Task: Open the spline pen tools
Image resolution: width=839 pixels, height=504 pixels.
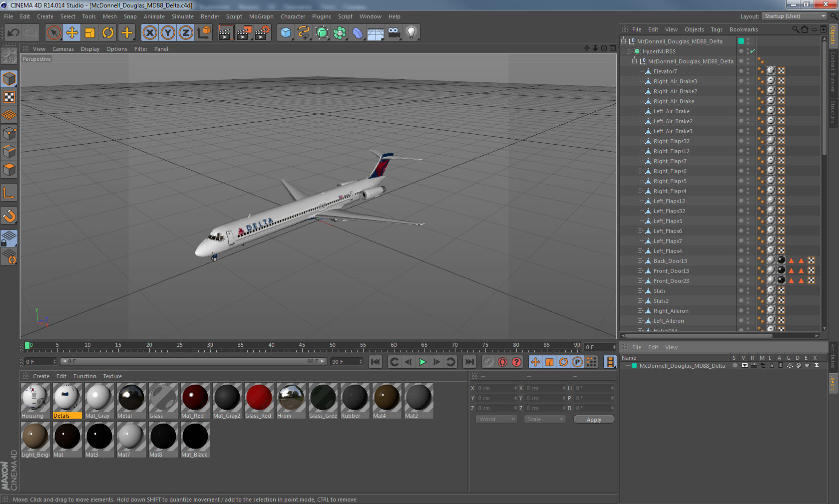Action: [x=304, y=33]
